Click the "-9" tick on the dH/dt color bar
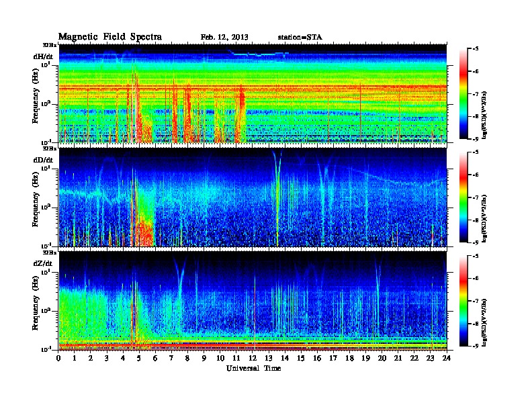The image size is (532, 411). coord(476,139)
